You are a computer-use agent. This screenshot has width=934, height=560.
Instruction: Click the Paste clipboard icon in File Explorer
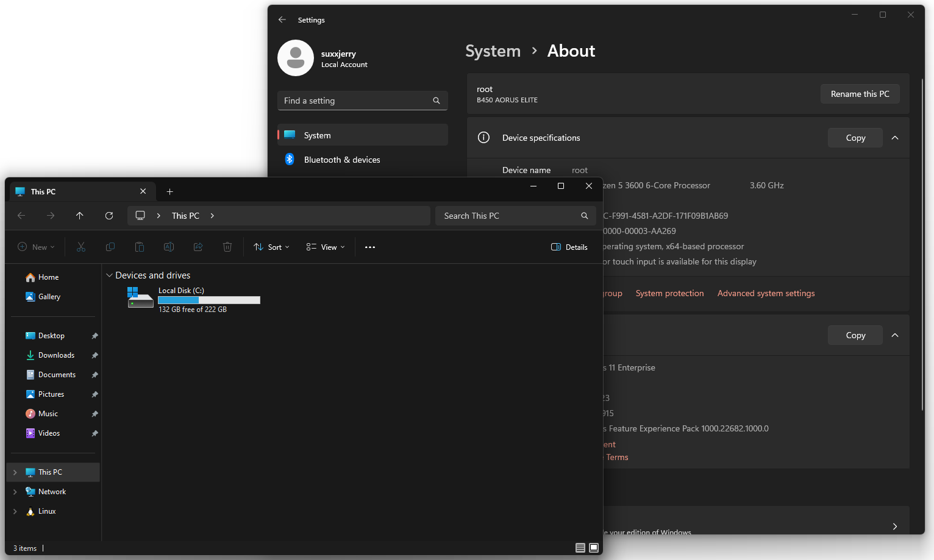tap(140, 247)
